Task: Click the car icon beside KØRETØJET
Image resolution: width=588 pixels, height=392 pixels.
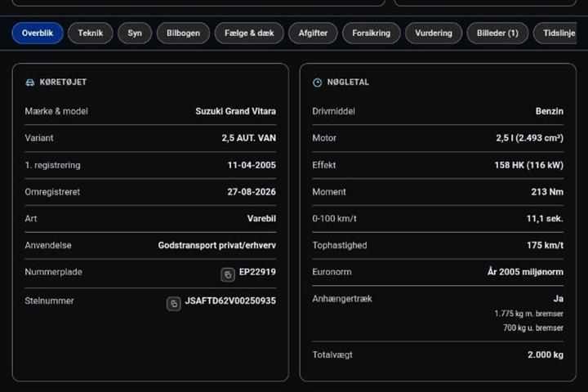Action: point(30,82)
